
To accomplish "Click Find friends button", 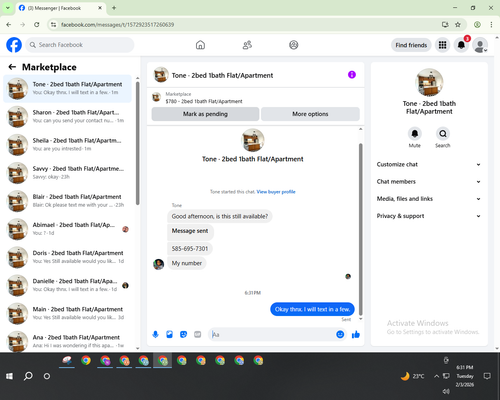I will (411, 45).
